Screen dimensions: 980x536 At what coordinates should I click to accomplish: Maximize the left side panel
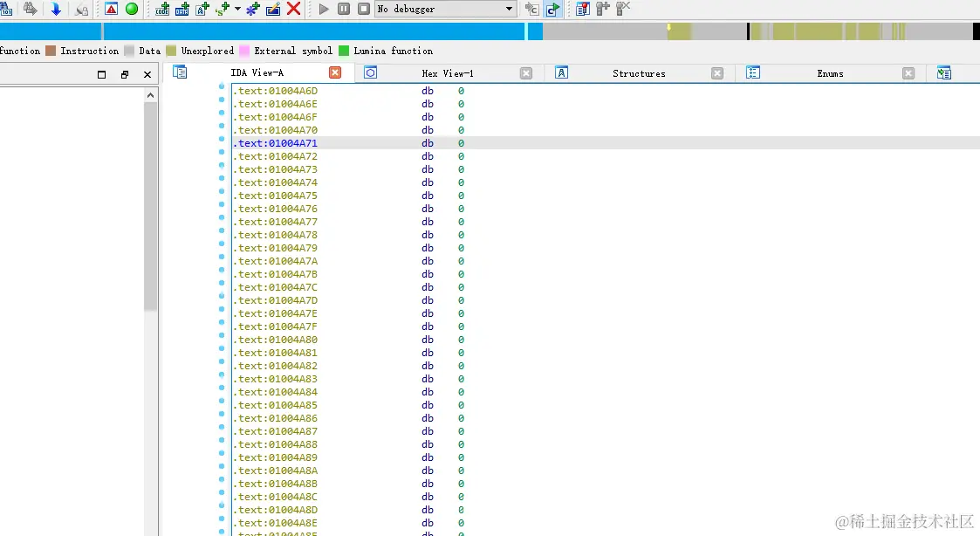click(102, 74)
